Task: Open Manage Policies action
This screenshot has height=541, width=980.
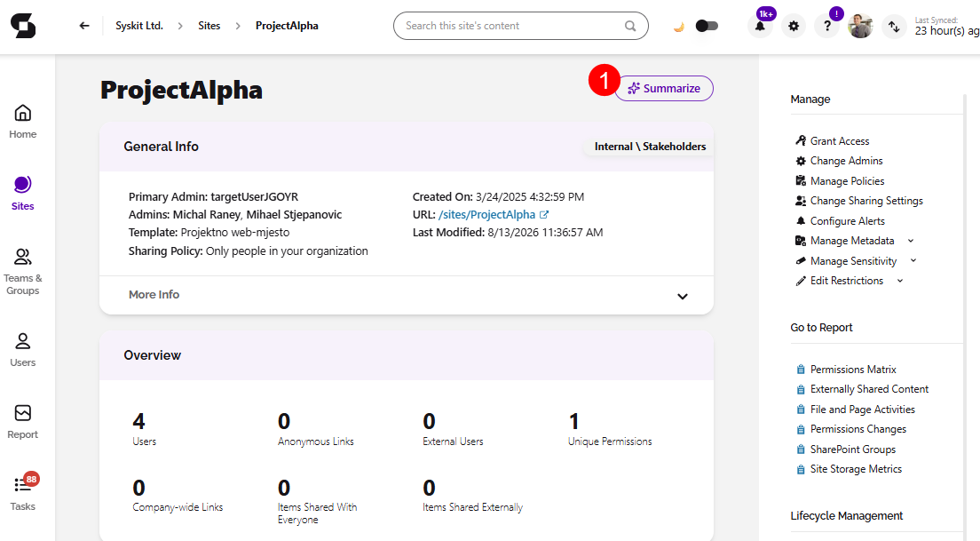Action: pyautogui.click(x=840, y=180)
